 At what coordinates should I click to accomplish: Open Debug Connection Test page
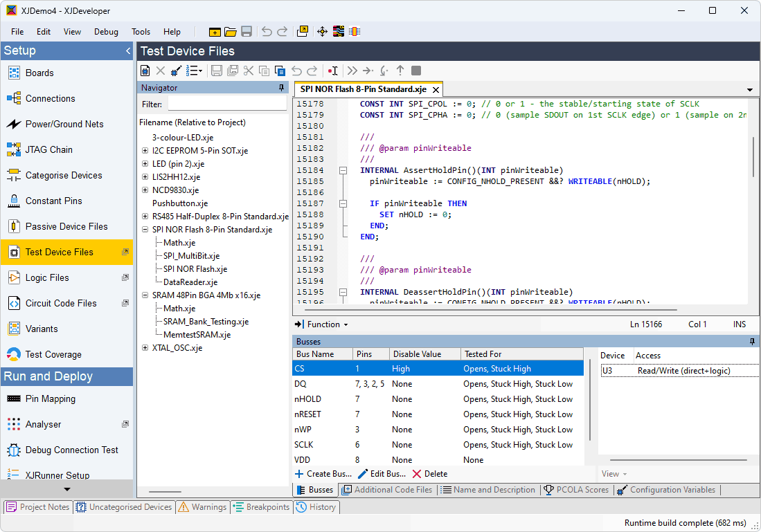pyautogui.click(x=67, y=450)
